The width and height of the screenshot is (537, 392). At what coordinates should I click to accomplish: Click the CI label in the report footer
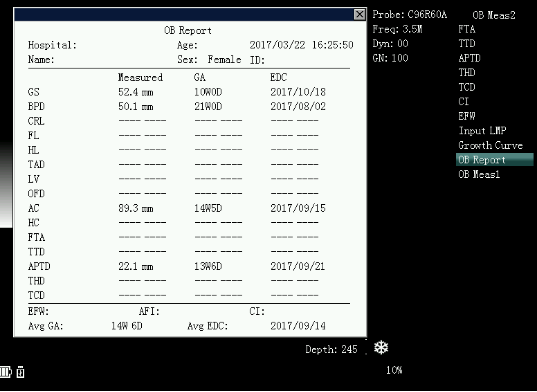[x=257, y=312]
